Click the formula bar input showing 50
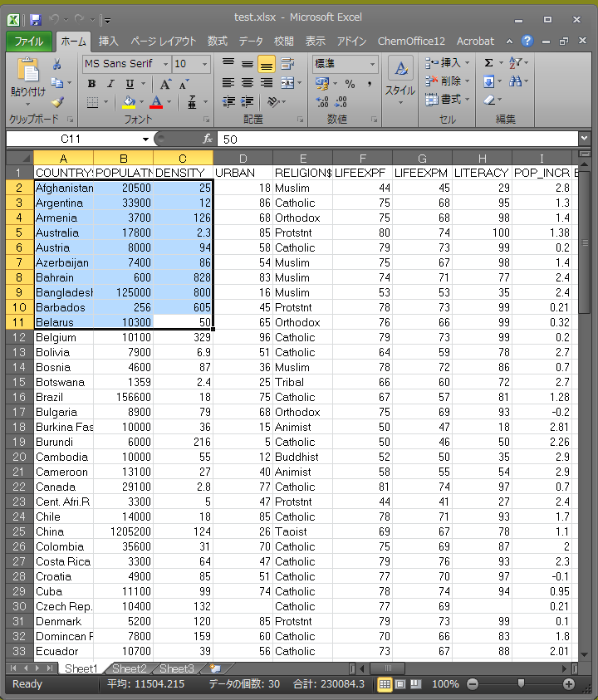The image size is (598, 700). 398,139
